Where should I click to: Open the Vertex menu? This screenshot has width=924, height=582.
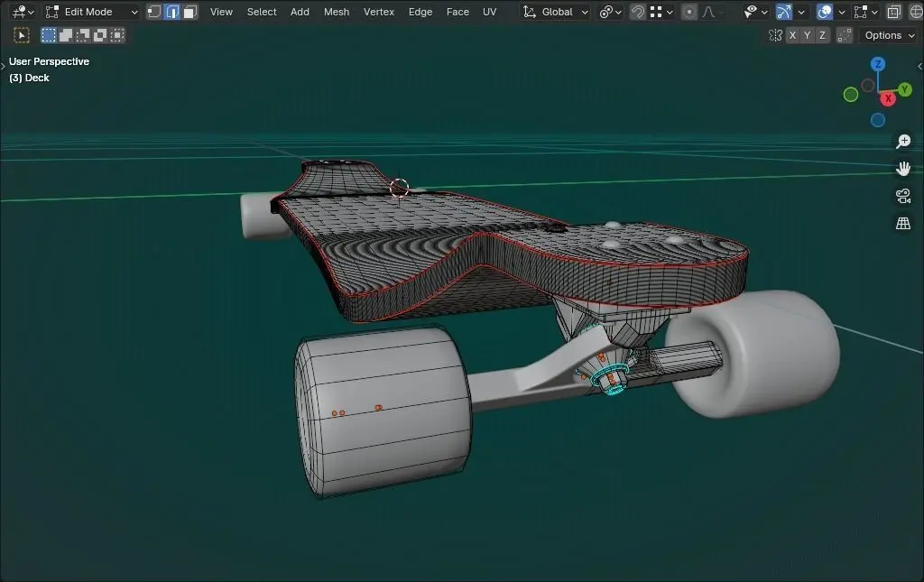point(379,12)
